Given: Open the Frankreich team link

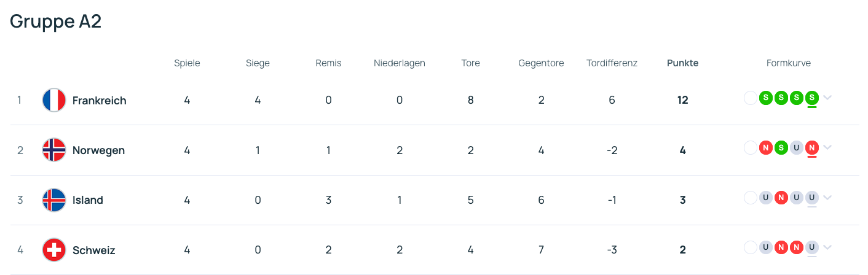Looking at the screenshot, I should [x=99, y=101].
